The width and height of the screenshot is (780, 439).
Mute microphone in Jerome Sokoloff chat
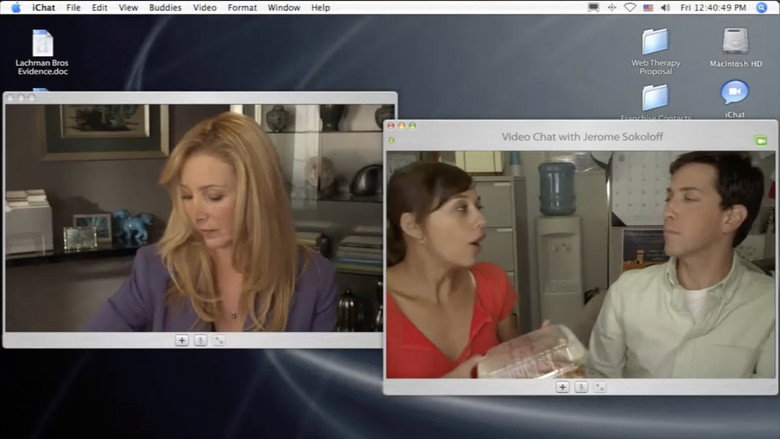pyautogui.click(x=581, y=387)
